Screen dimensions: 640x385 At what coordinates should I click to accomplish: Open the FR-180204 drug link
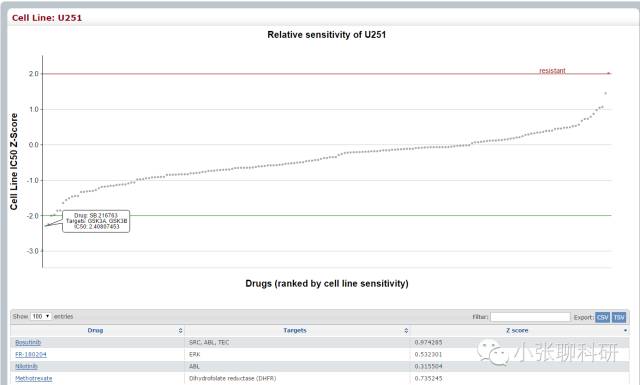31,354
